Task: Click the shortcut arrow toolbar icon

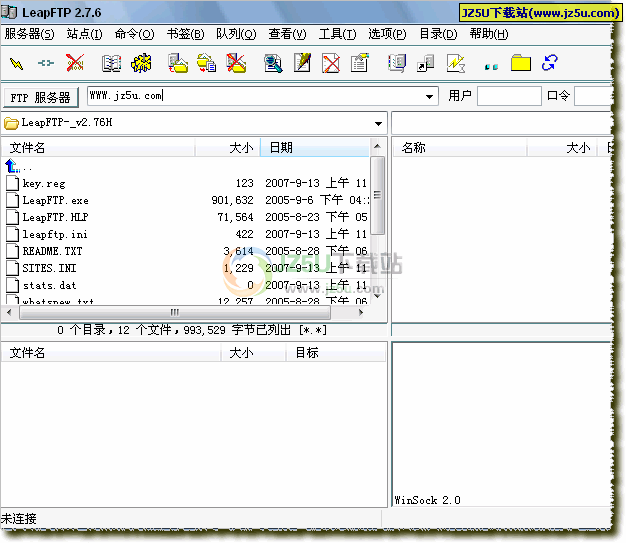Action: 426,63
